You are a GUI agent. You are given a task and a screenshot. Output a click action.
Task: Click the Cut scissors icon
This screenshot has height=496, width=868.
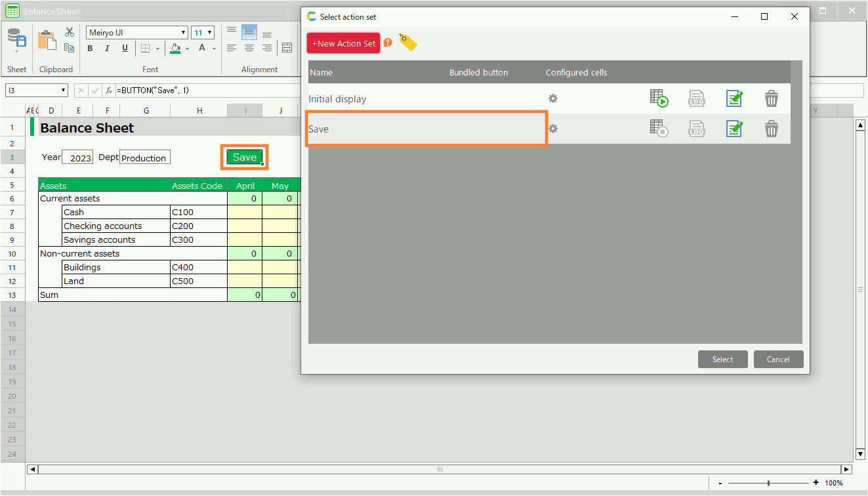tap(70, 32)
